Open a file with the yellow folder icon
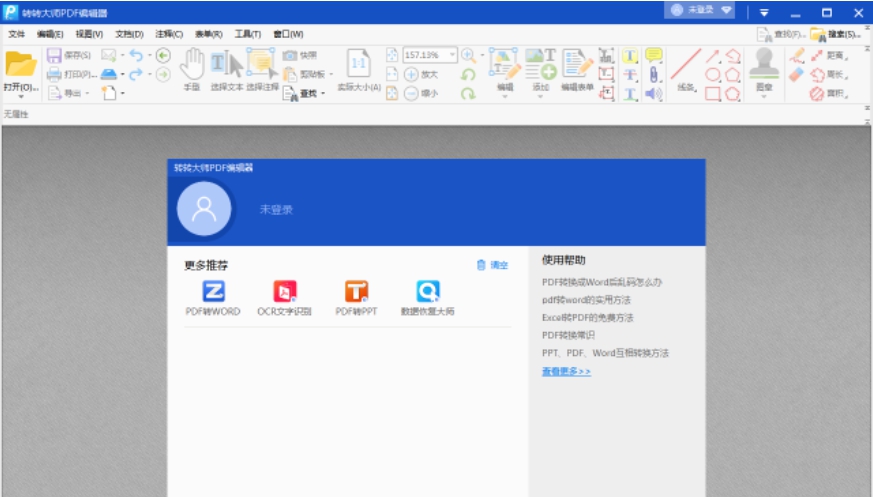The image size is (873, 497). tap(21, 64)
